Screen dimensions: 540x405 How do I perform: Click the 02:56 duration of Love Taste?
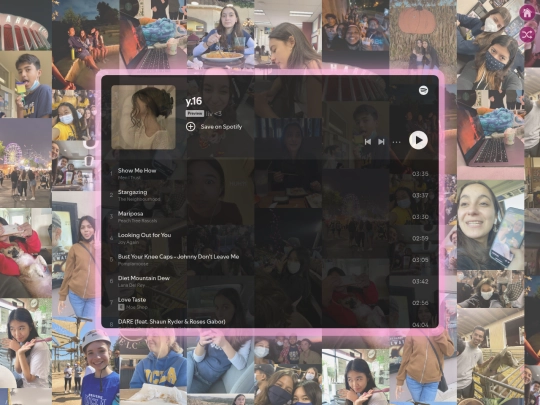pyautogui.click(x=420, y=303)
